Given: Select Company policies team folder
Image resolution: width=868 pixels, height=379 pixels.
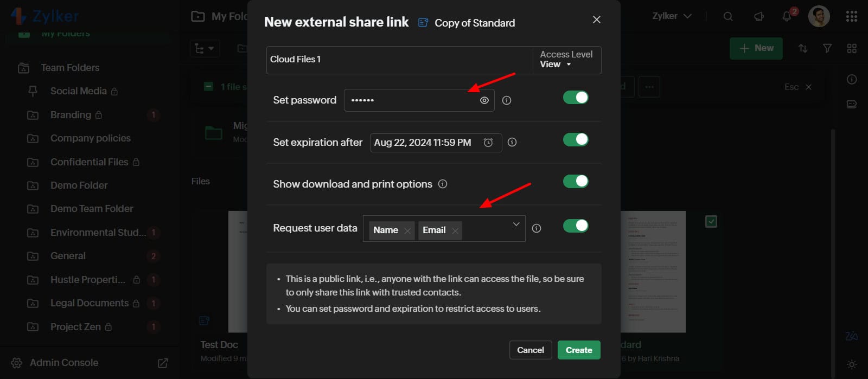Looking at the screenshot, I should pyautogui.click(x=90, y=138).
